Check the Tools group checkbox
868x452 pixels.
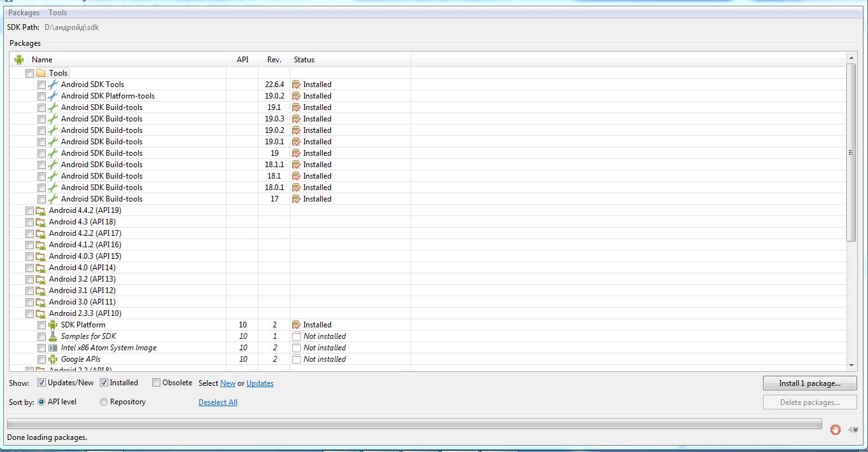point(29,73)
